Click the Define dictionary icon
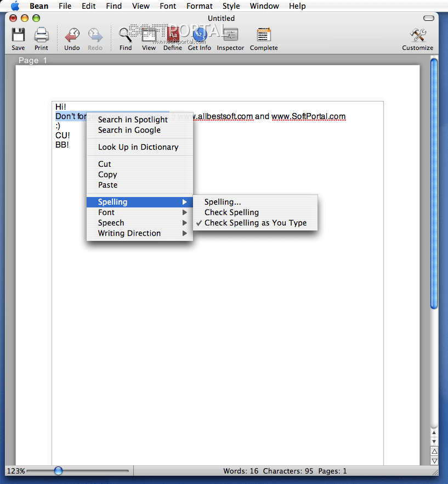 tap(173, 35)
